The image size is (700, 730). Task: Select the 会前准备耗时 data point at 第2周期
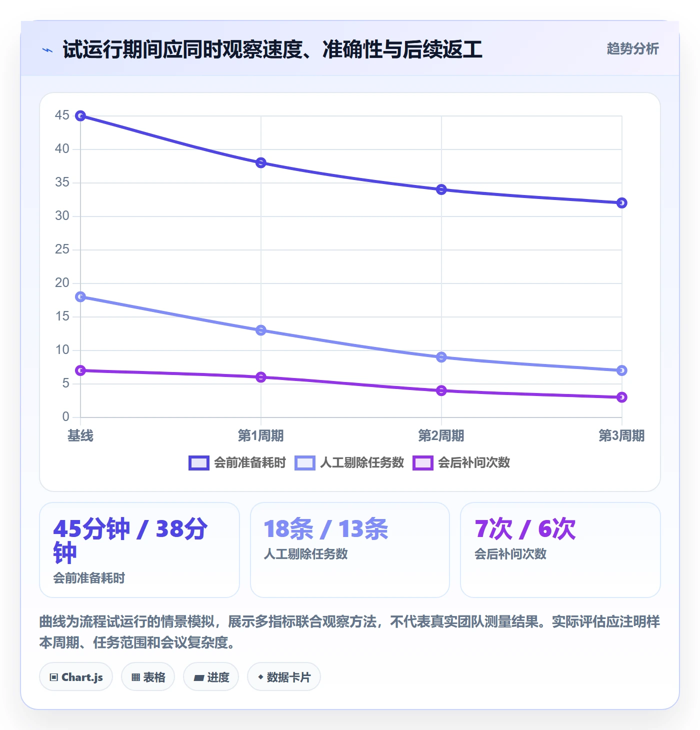pos(441,189)
